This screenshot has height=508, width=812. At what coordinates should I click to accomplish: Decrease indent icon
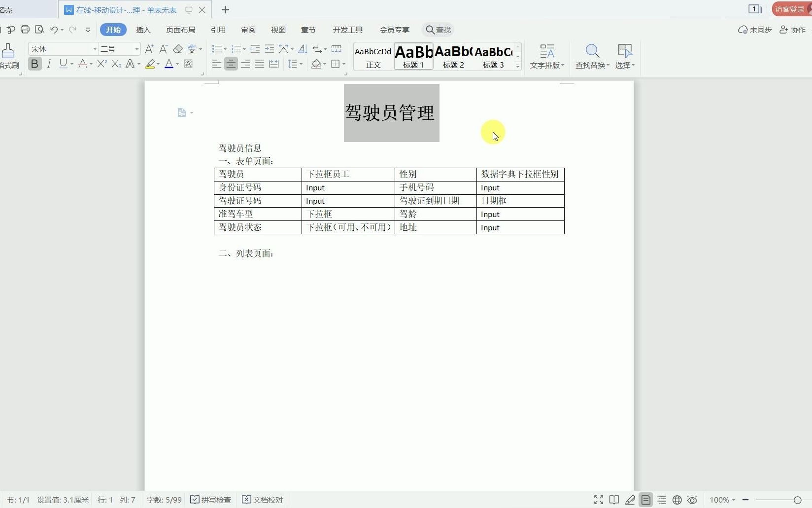(255, 49)
